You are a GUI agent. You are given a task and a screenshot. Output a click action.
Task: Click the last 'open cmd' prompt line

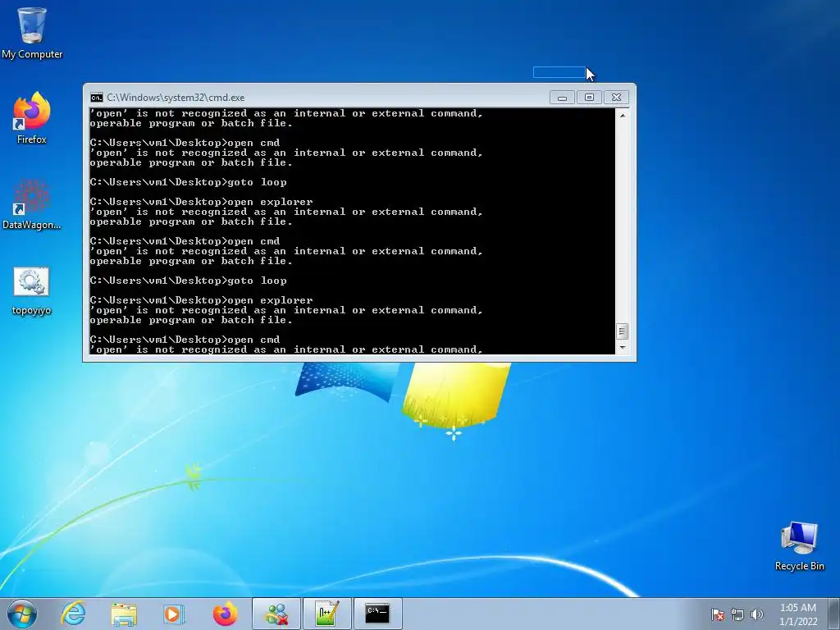[x=185, y=340]
